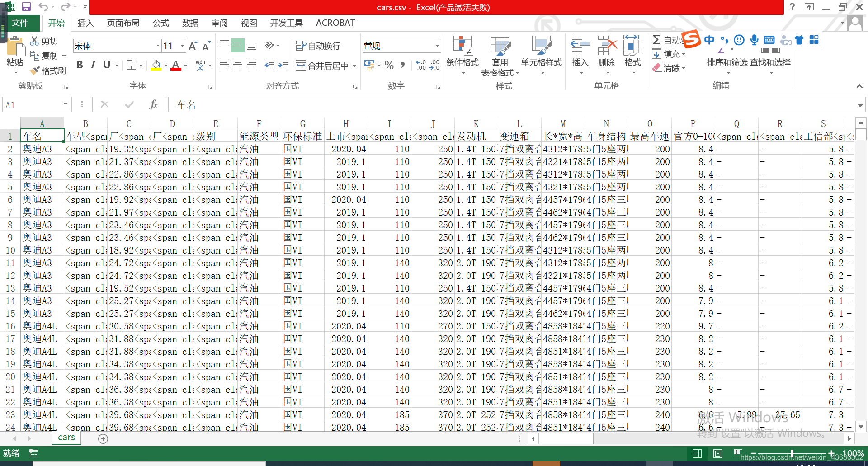Switch to the ACROBAT tab
Screen dimensions: 868x466
[x=335, y=23]
